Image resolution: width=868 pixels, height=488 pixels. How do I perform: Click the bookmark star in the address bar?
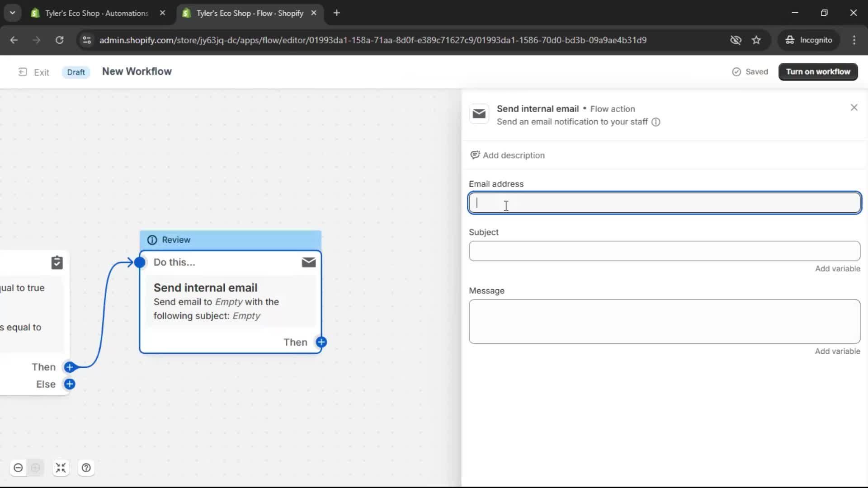[x=756, y=40]
